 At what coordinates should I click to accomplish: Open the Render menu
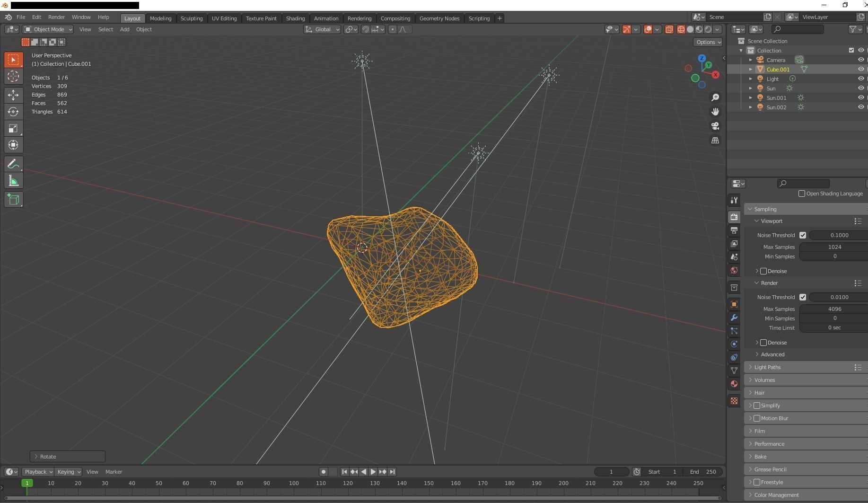56,17
